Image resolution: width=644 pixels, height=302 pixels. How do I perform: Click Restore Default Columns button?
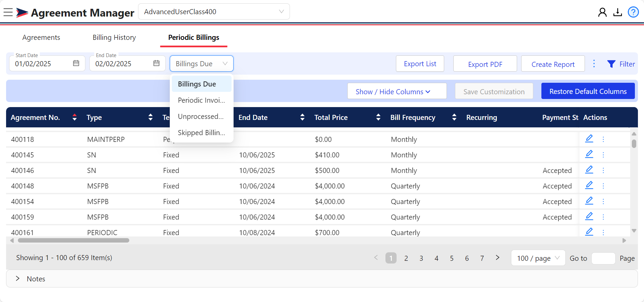(x=588, y=91)
